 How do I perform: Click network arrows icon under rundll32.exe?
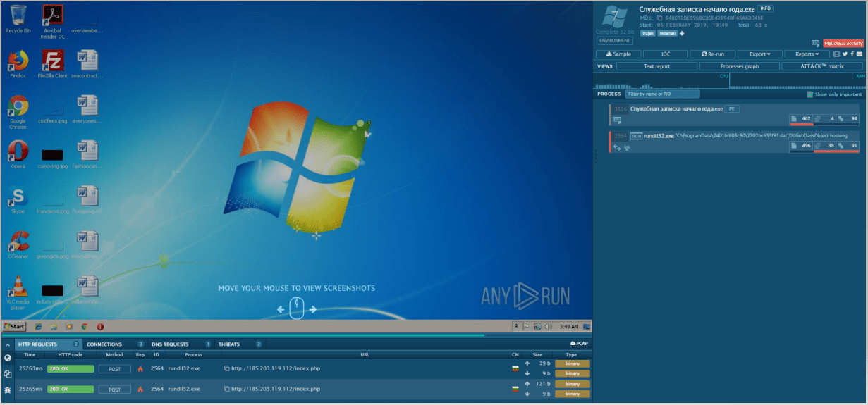[617, 147]
